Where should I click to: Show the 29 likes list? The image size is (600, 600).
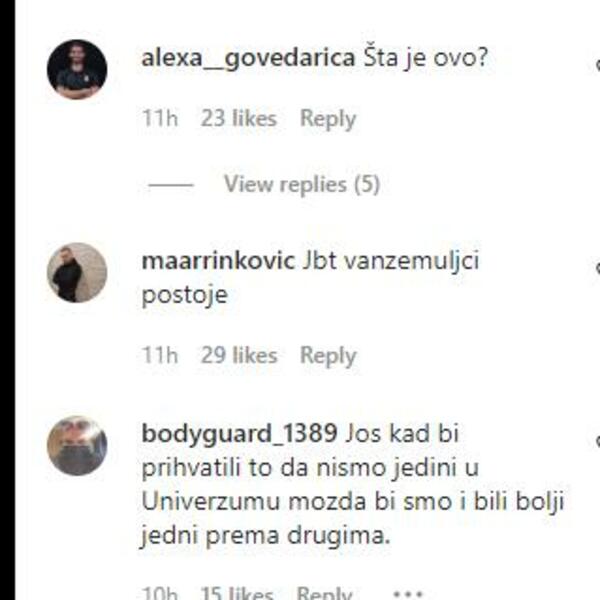[x=239, y=355]
